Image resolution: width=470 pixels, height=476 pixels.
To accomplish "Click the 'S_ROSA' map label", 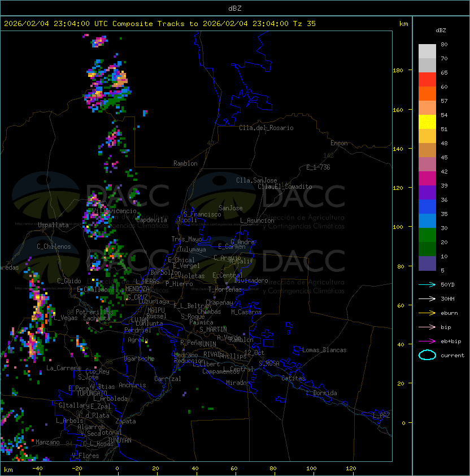I will (x=269, y=364).
